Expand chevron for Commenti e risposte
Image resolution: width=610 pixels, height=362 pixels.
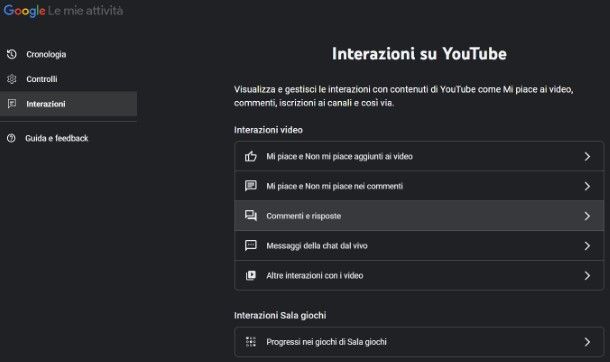(587, 216)
